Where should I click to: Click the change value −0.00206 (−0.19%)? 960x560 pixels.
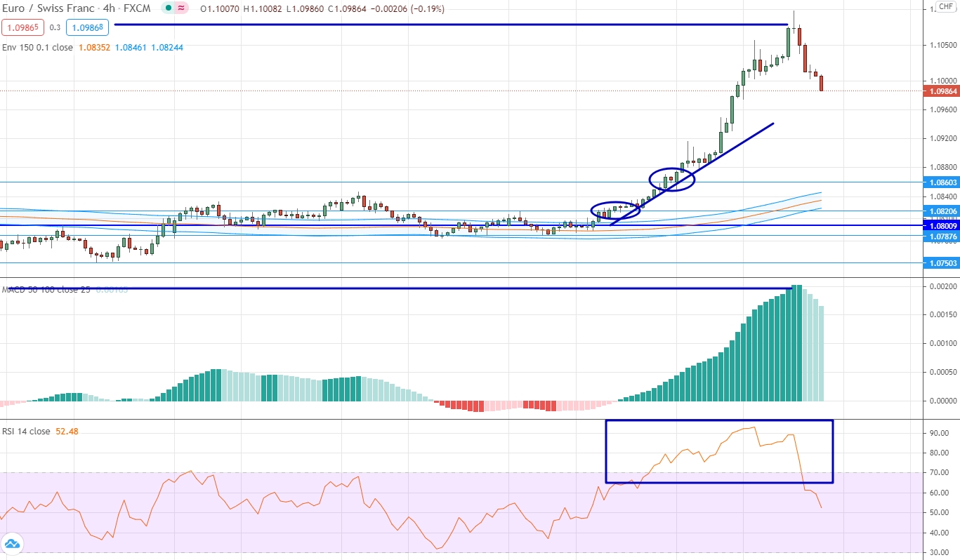click(x=409, y=9)
